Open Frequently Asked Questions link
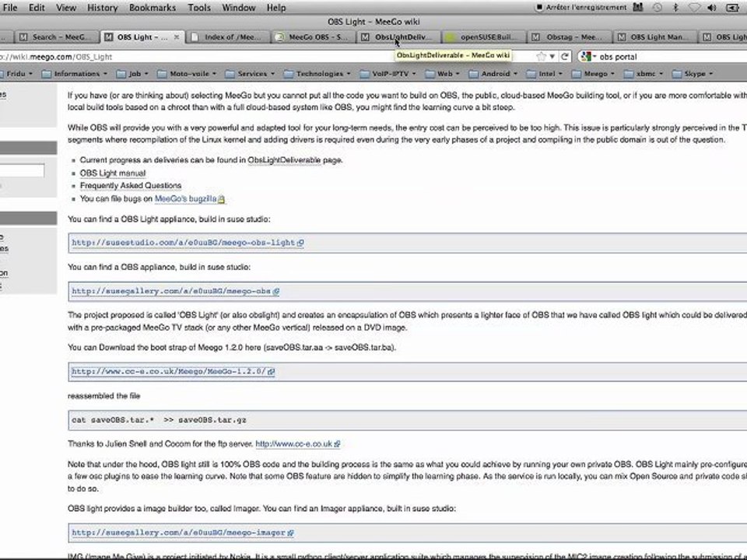 tap(131, 186)
